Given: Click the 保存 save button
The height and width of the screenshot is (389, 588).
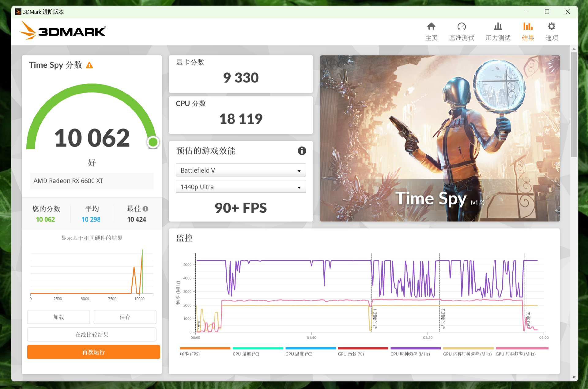Looking at the screenshot, I should [125, 317].
